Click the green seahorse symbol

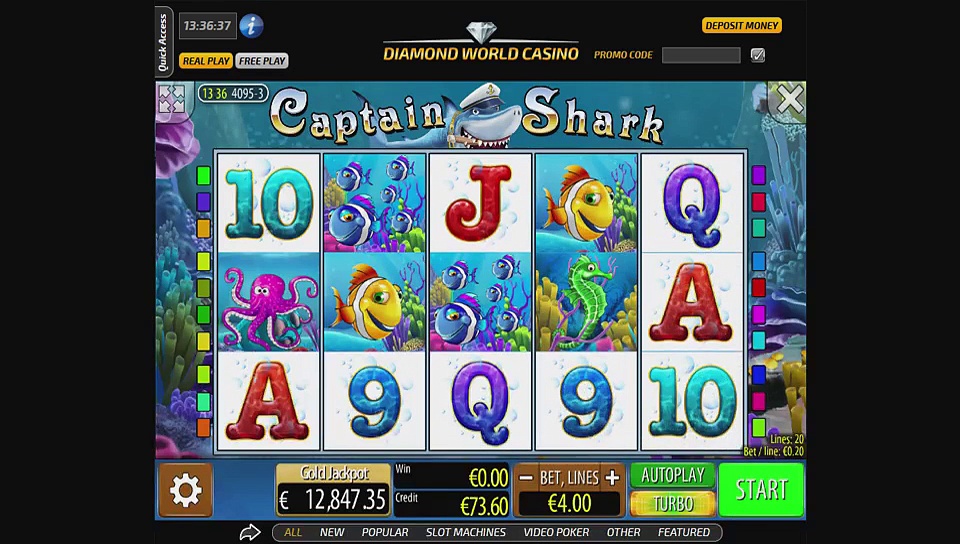pos(586,302)
